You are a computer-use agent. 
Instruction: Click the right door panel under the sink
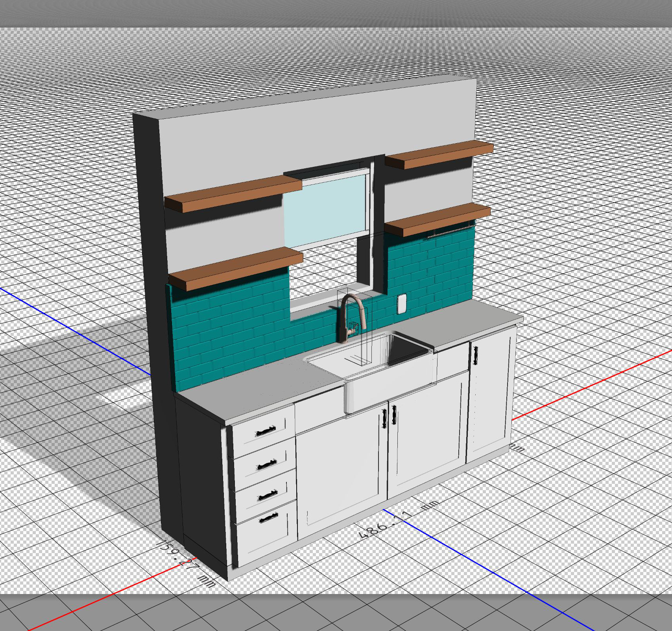tap(428, 435)
